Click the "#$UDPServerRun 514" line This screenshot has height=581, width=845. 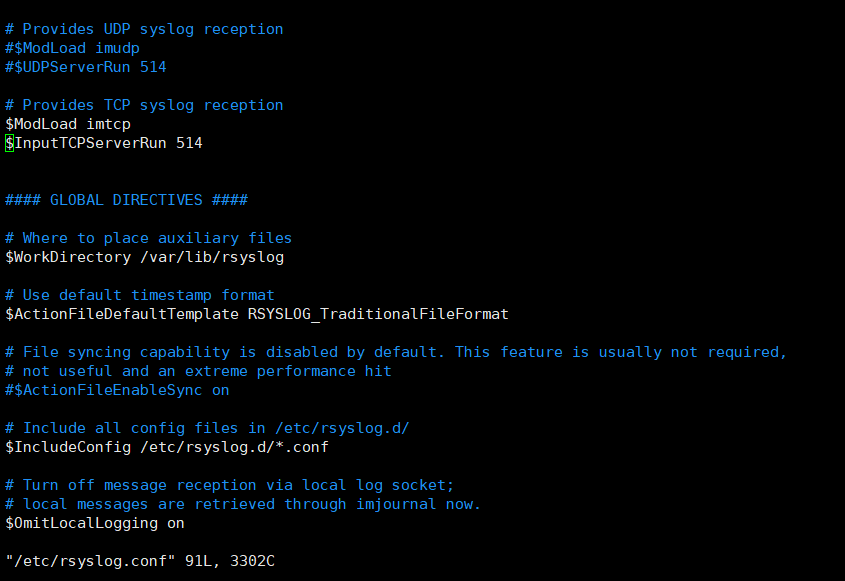pyautogui.click(x=86, y=67)
